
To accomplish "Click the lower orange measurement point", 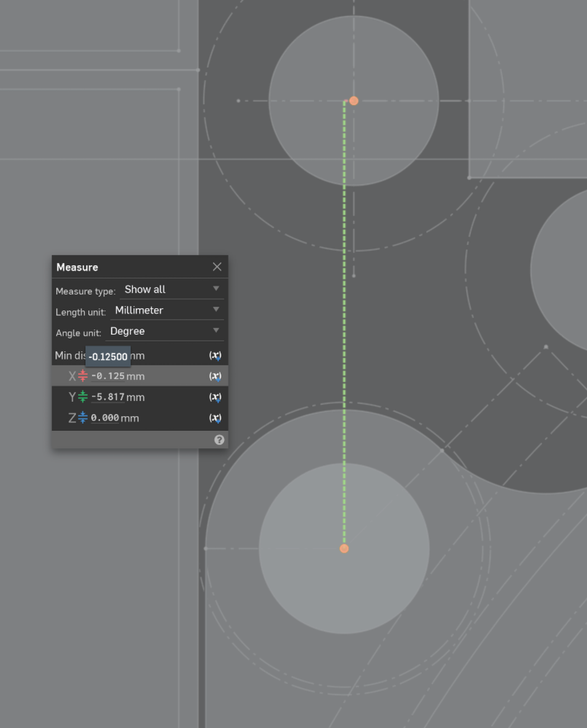I will 344,549.
